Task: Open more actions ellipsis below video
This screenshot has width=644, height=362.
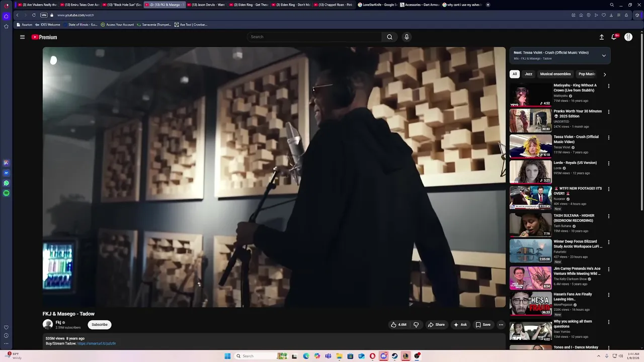Action: 501,325
